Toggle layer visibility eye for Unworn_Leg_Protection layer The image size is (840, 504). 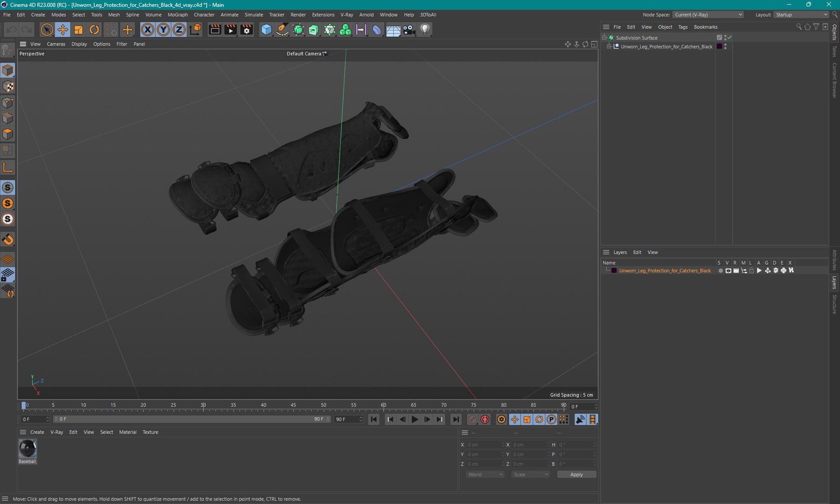(728, 271)
